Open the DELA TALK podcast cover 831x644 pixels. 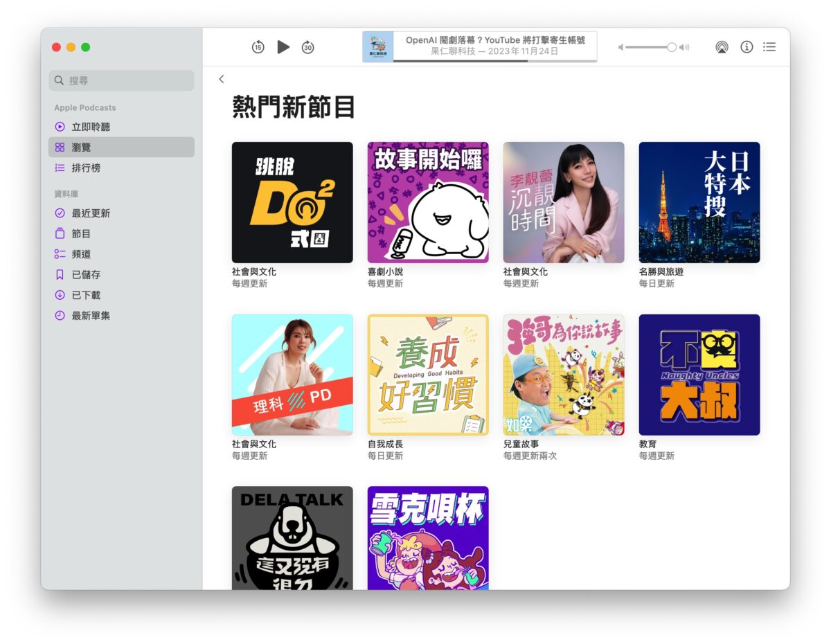click(292, 538)
